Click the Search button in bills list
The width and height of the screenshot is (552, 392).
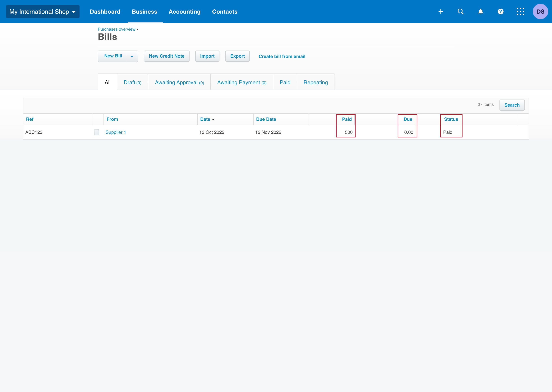pos(512,105)
